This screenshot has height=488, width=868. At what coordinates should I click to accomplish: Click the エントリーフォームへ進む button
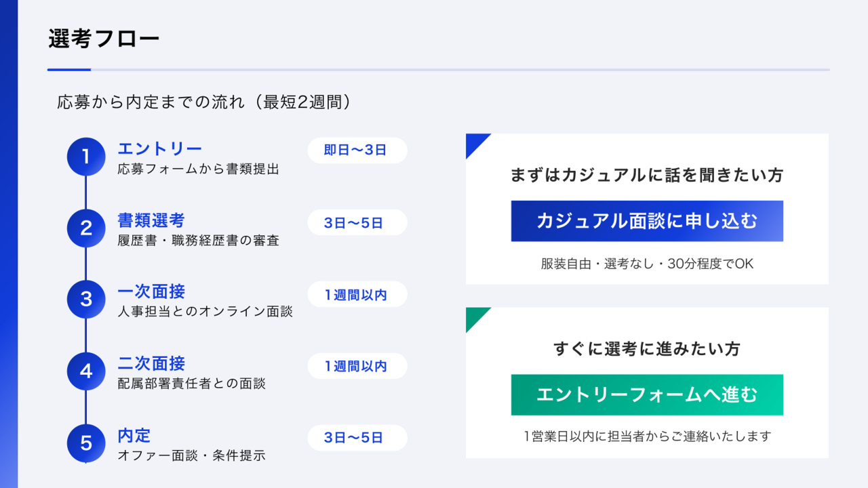click(x=646, y=395)
